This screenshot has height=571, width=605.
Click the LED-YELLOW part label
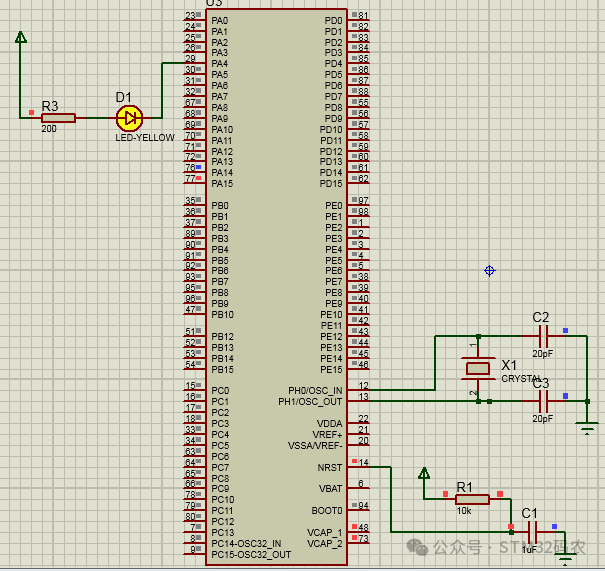(145, 137)
